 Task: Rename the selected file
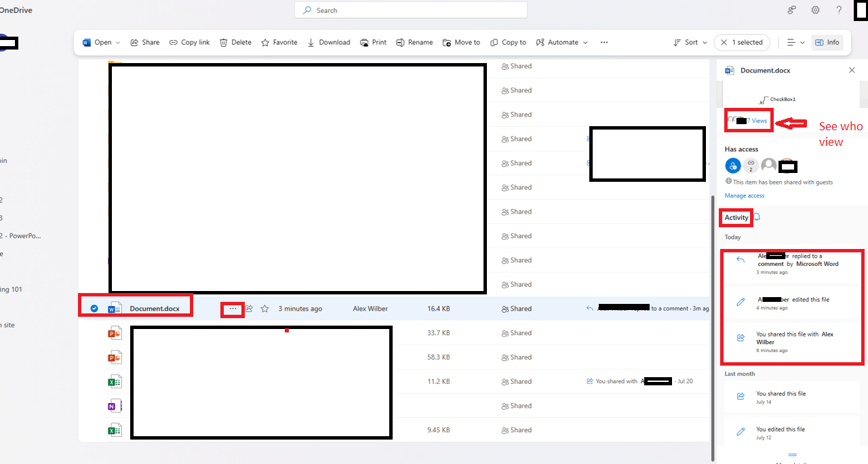414,42
